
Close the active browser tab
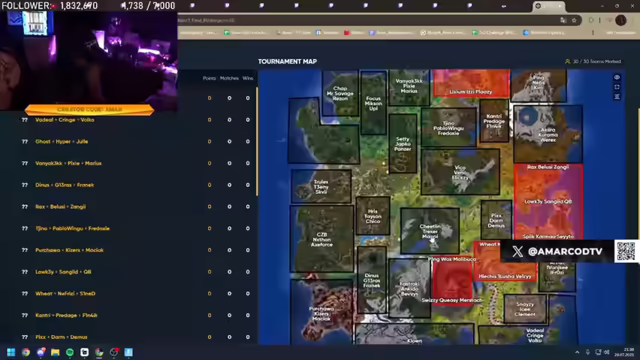(x=560, y=6)
